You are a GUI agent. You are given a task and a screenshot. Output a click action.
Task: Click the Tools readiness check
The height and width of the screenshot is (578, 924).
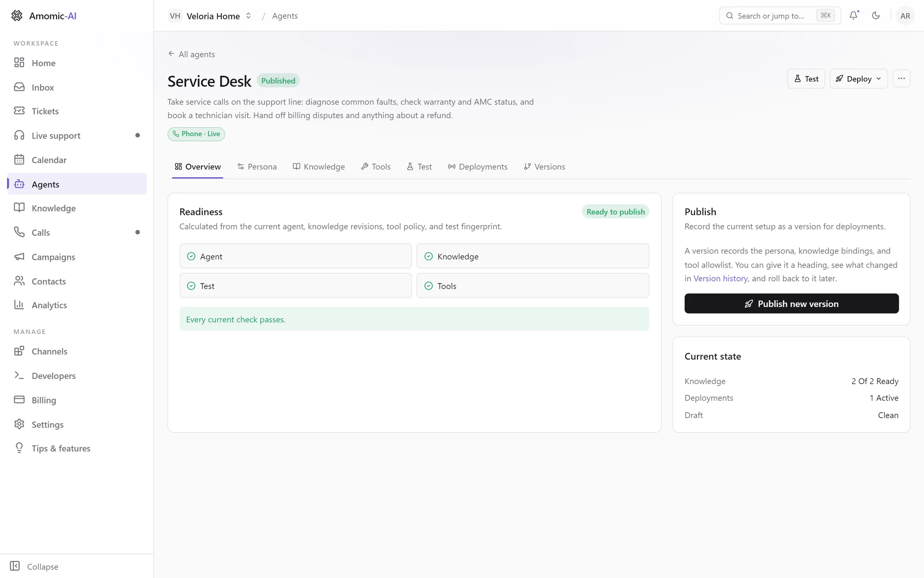tap(533, 286)
